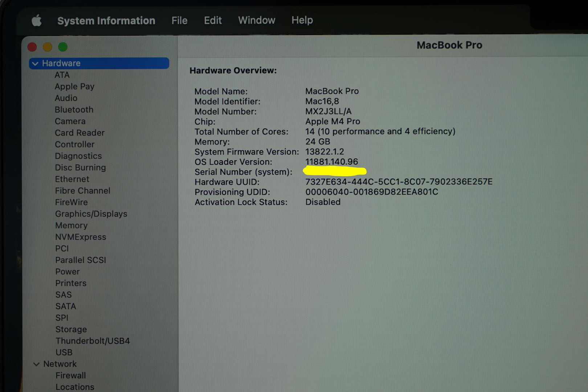Select Thunderbolt/USB4 in the sidebar
The image size is (588, 392).
click(93, 341)
